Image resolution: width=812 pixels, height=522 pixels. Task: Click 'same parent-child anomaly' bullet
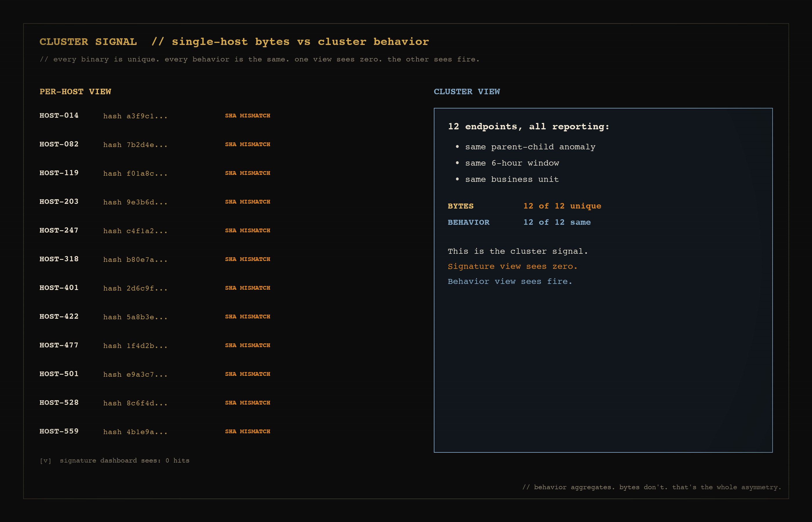530,147
